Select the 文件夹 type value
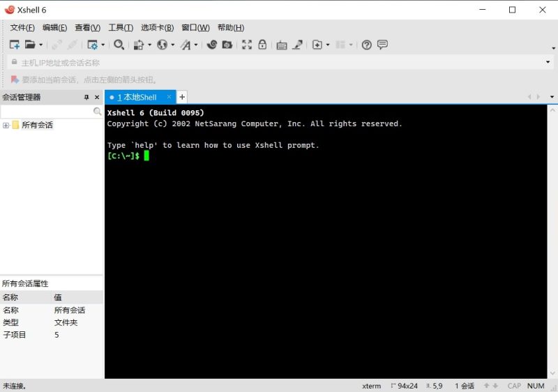This screenshot has width=558, height=392. (66, 322)
